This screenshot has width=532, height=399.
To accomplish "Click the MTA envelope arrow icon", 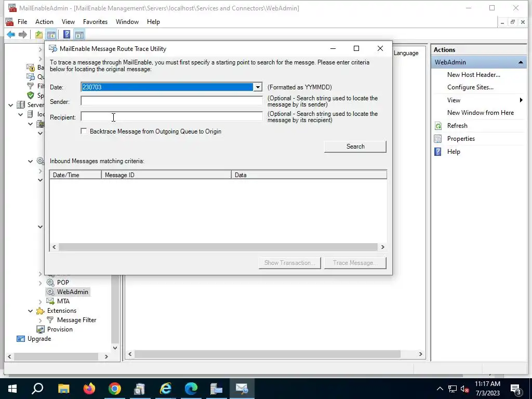I will (x=50, y=301).
